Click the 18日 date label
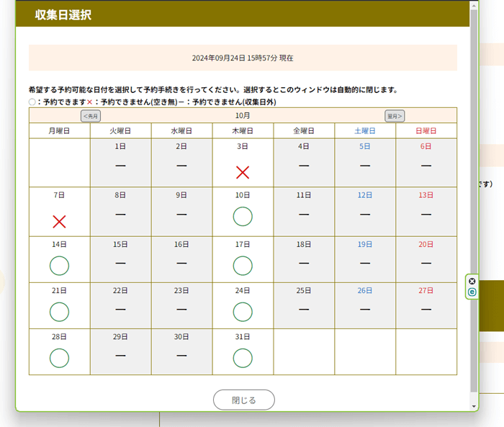The height and width of the screenshot is (427, 504). click(x=304, y=244)
